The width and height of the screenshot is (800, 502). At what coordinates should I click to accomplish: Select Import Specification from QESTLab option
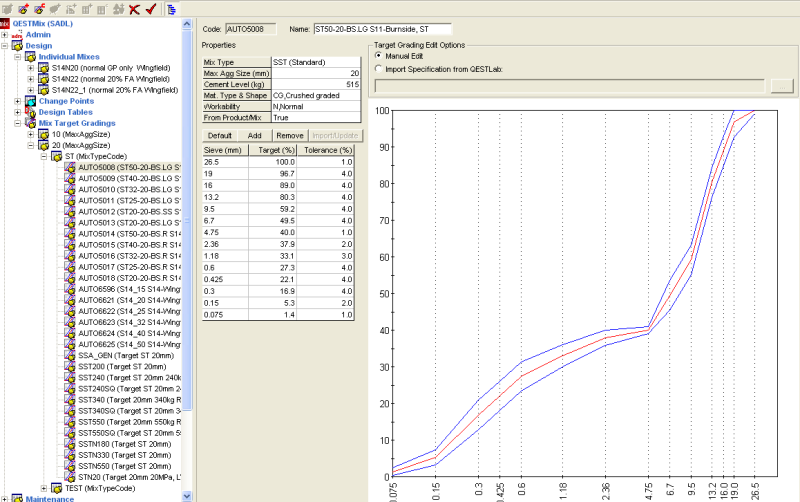[x=378, y=68]
